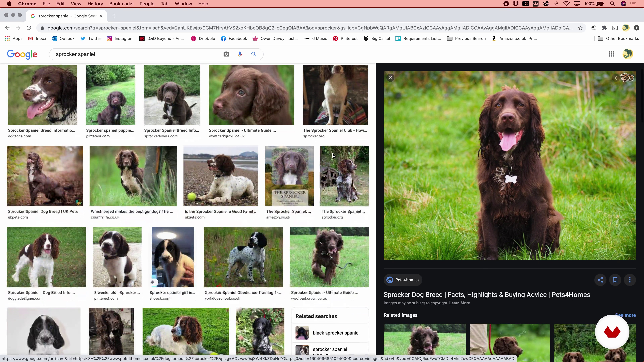Open the Bookmarks menu

pos(121,4)
